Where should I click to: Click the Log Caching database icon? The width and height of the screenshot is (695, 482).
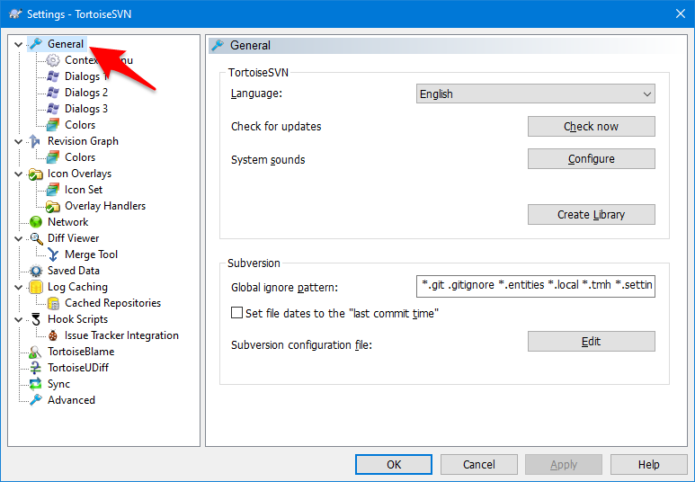click(36, 287)
